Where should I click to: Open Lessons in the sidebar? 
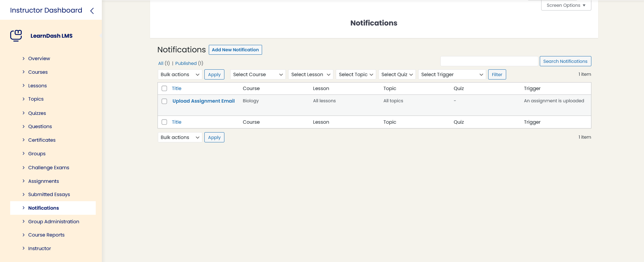(x=37, y=86)
